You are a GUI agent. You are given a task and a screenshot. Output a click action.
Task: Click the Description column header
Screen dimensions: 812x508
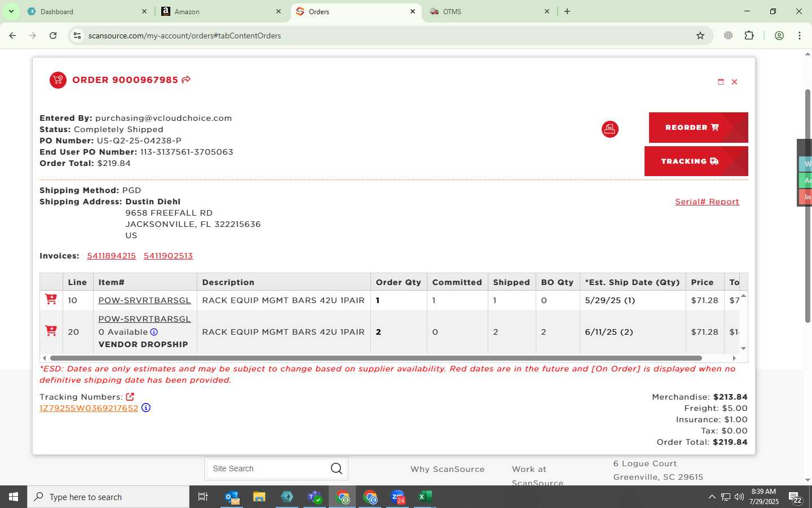(x=284, y=282)
